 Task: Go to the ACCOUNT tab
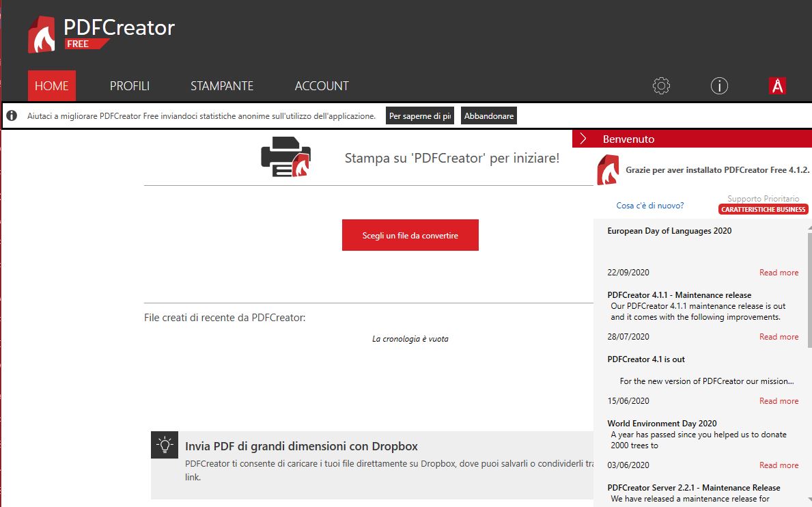(x=322, y=86)
